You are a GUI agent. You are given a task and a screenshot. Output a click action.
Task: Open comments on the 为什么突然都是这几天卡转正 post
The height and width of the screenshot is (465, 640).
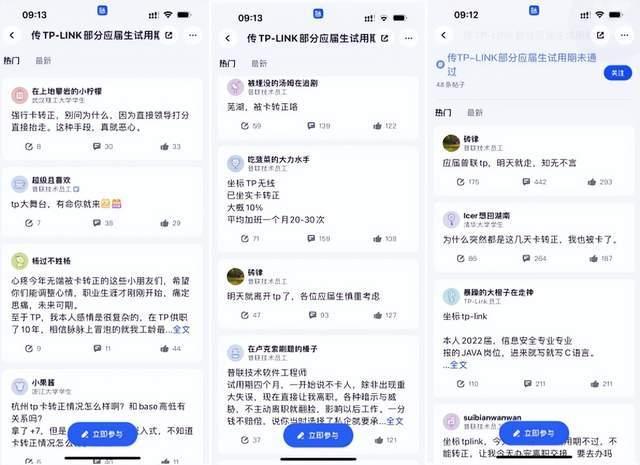coord(534,258)
